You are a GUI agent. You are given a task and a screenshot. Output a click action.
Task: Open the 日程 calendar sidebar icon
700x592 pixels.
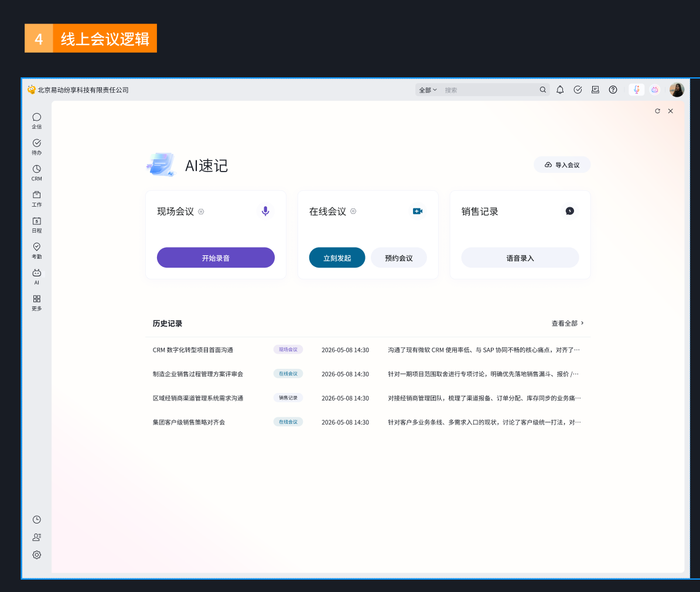pos(36,225)
